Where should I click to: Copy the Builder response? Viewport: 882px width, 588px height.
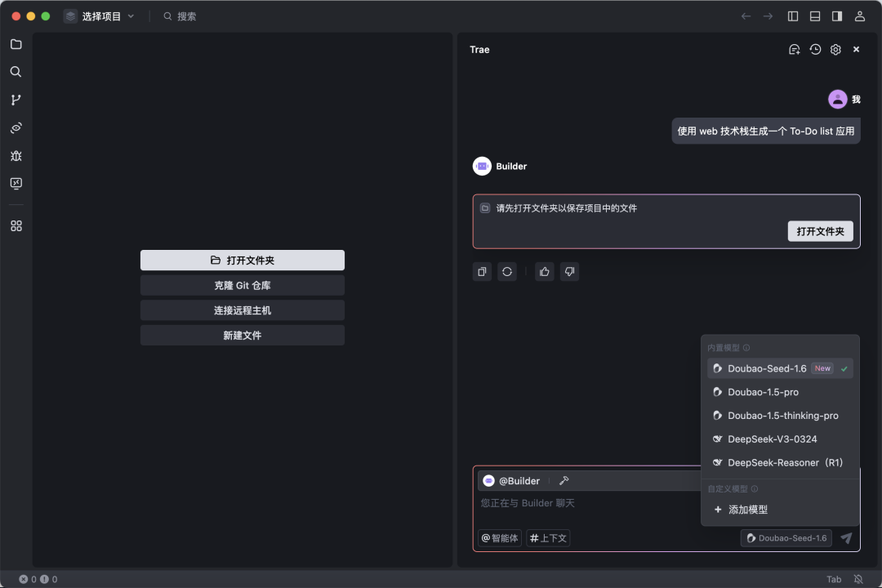tap(482, 272)
